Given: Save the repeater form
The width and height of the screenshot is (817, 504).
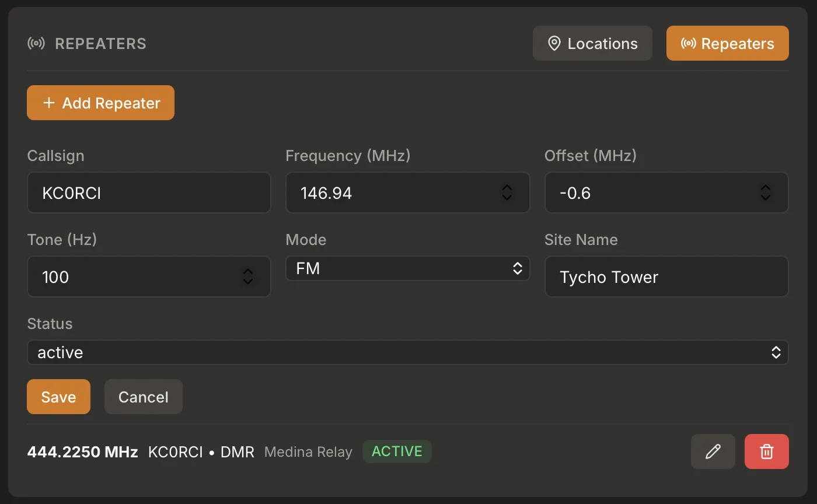Looking at the screenshot, I should click(x=58, y=397).
